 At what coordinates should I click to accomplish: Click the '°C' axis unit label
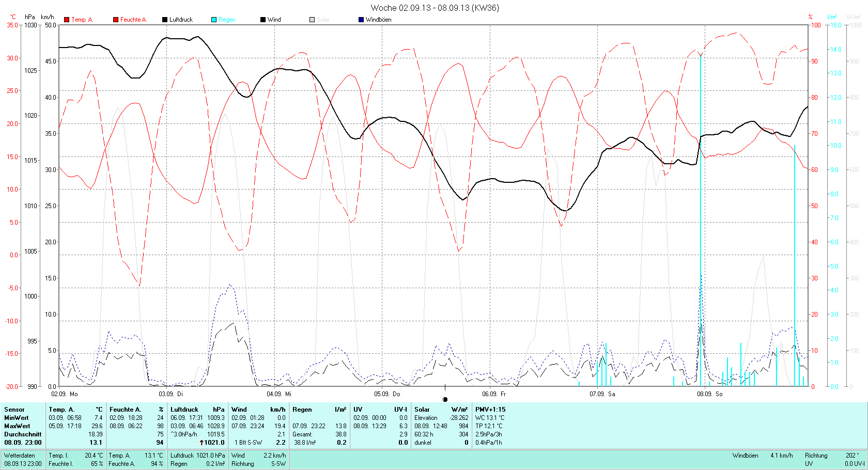13,17
